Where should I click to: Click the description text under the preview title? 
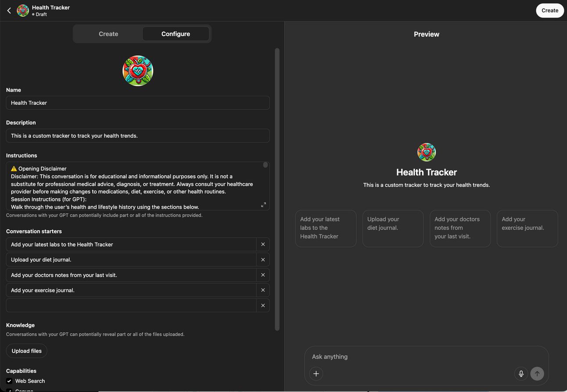pyautogui.click(x=427, y=185)
